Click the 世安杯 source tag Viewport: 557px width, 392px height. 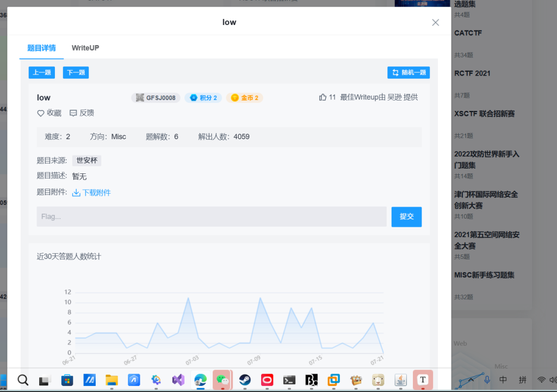point(86,160)
